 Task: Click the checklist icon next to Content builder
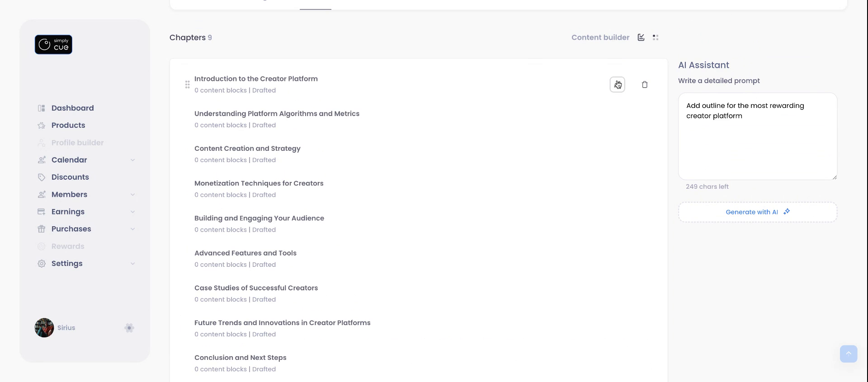coord(641,37)
